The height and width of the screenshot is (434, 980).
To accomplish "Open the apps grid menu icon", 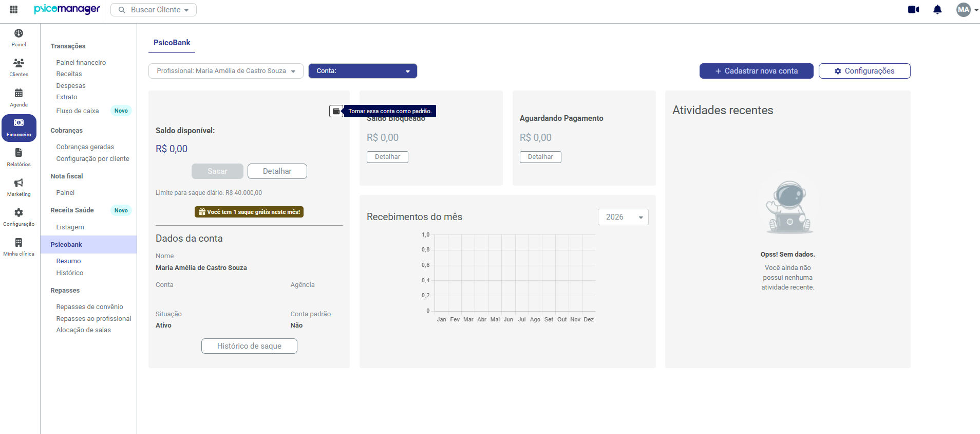I will [14, 9].
